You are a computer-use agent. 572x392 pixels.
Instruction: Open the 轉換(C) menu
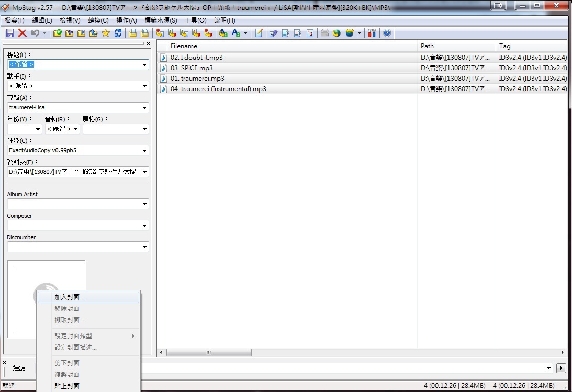(x=98, y=20)
